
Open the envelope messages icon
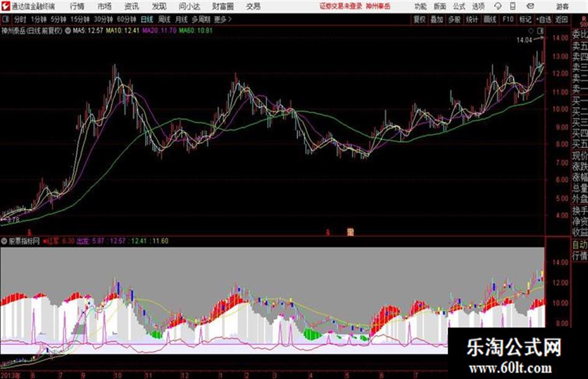click(x=530, y=6)
